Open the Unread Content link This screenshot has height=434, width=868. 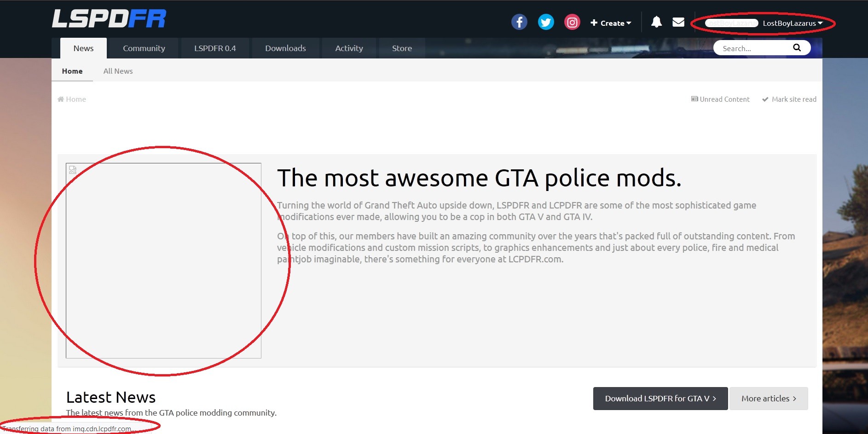720,99
